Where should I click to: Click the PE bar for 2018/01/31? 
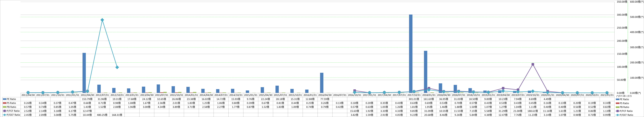coord(425,72)
